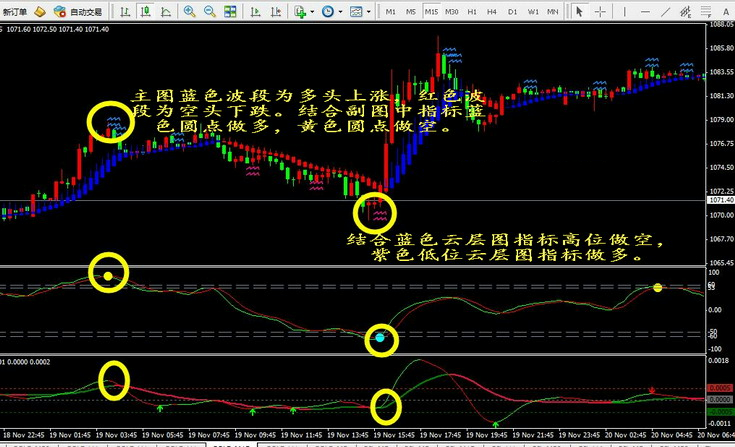
Task: Click time axis label 19 Nov 15:45
Action: click(394, 435)
